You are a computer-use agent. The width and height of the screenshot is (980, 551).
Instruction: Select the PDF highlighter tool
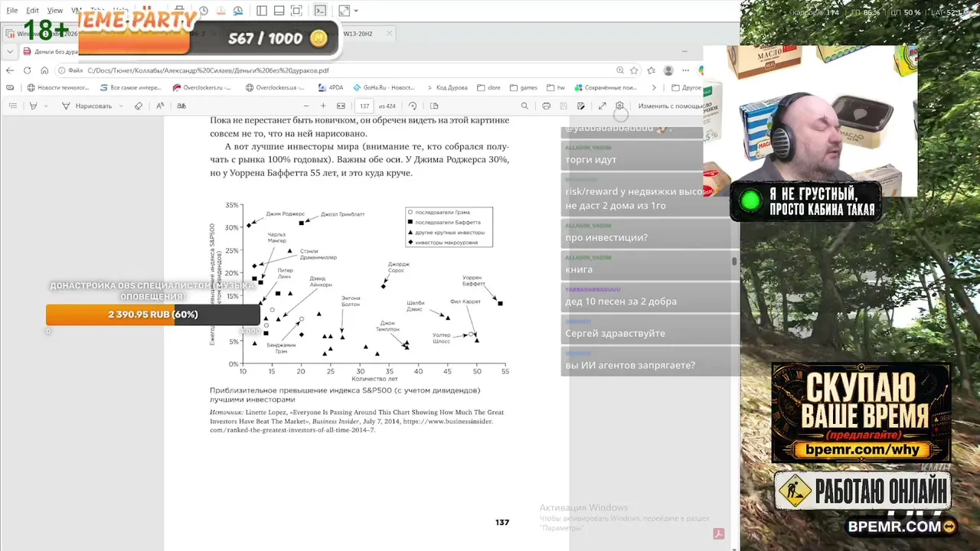click(x=33, y=106)
